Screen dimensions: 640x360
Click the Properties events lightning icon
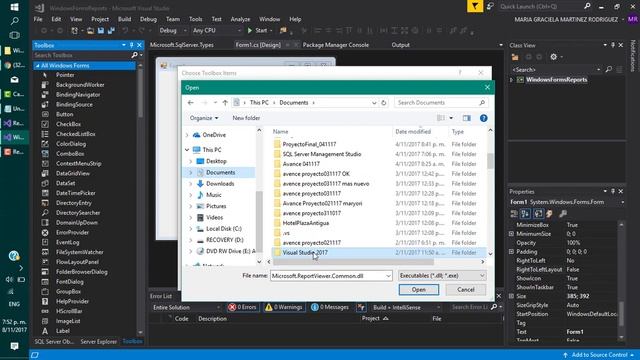coord(549,213)
